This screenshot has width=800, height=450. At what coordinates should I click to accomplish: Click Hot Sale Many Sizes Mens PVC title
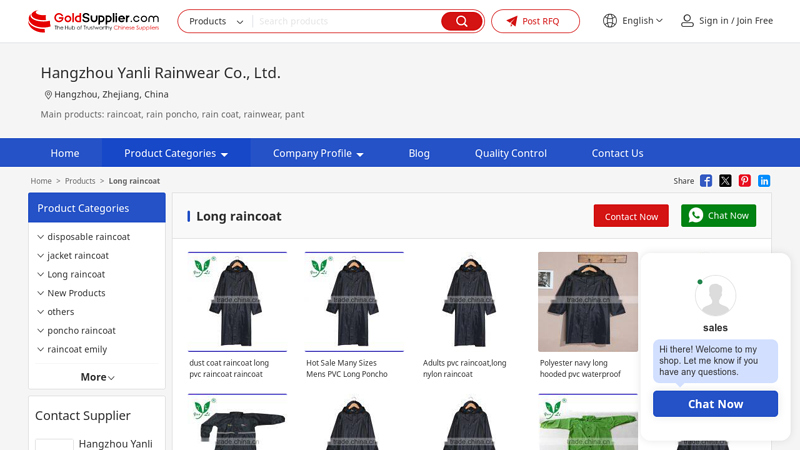tap(347, 368)
